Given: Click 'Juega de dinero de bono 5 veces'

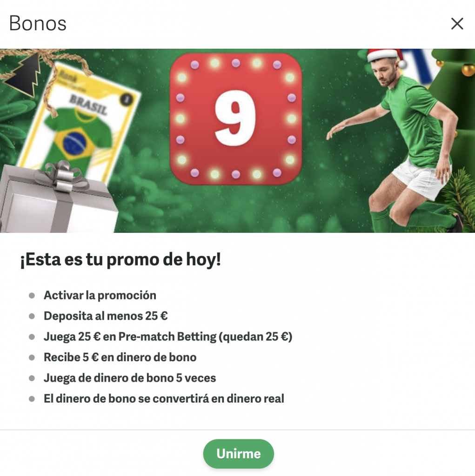Looking at the screenshot, I should tap(130, 378).
